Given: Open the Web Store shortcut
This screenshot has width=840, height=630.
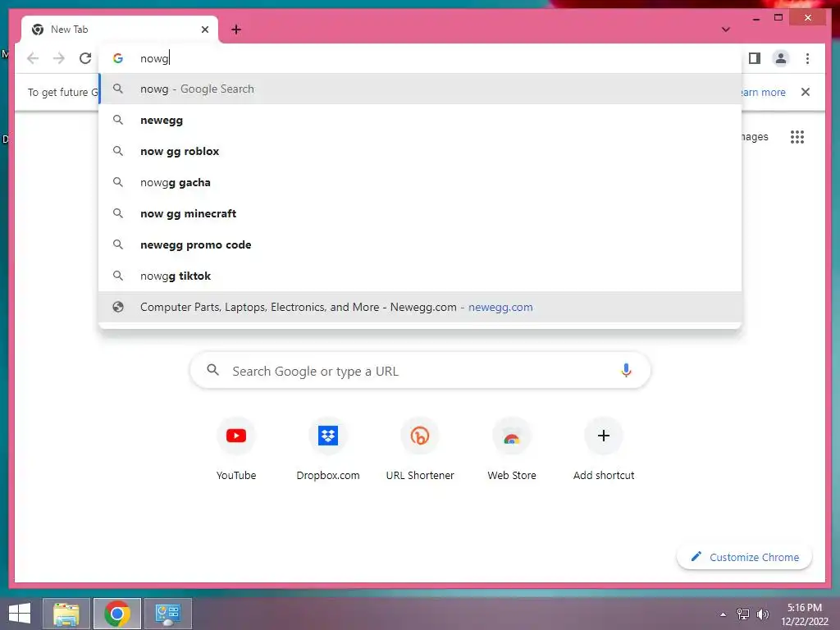Looking at the screenshot, I should 512,450.
